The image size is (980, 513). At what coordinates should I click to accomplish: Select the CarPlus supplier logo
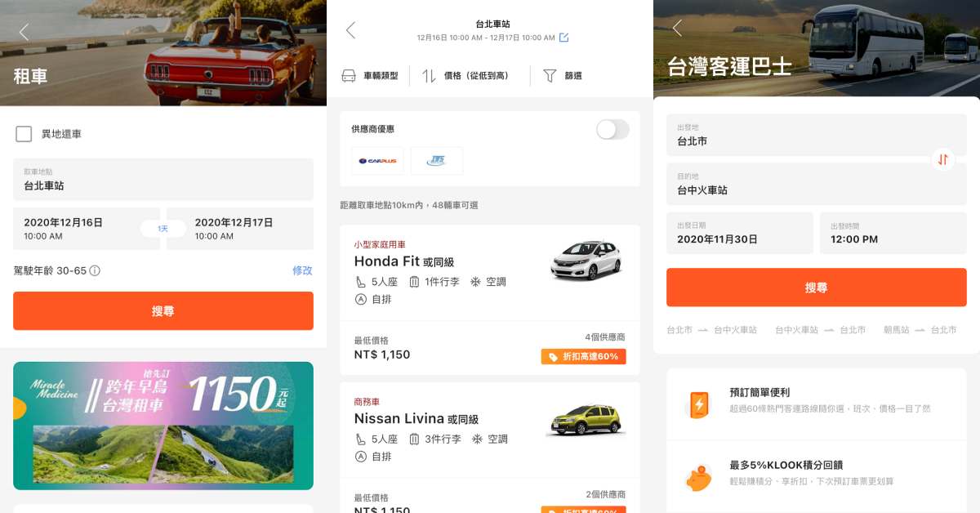pos(377,161)
